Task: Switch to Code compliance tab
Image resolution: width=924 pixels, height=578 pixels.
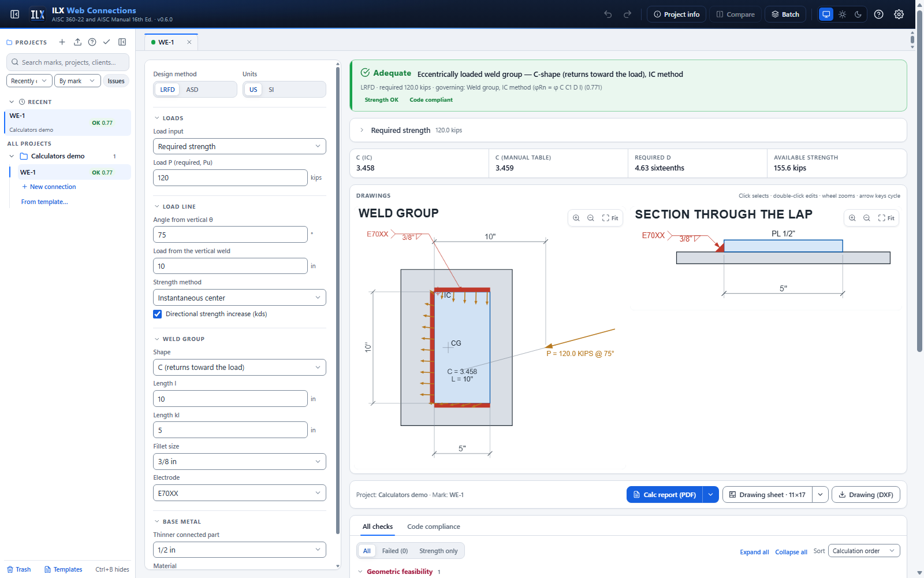Action: tap(434, 527)
